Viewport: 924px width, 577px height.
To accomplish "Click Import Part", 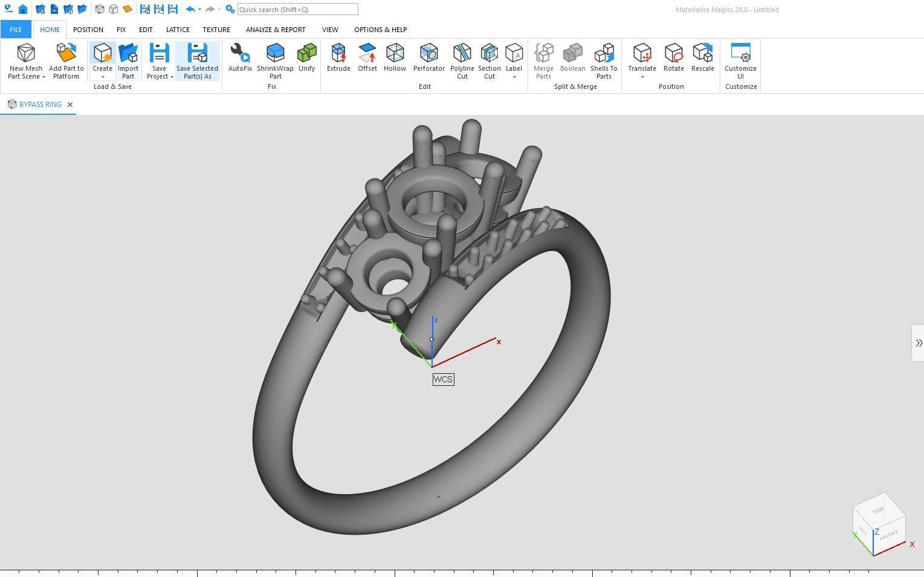I will tap(128, 60).
